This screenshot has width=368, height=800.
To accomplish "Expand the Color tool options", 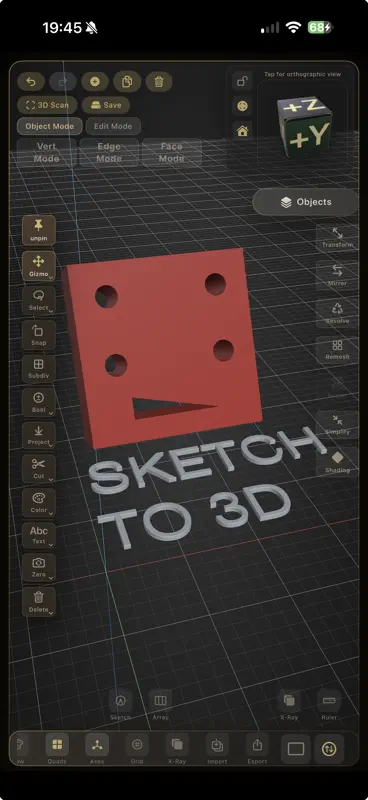I will [39, 502].
